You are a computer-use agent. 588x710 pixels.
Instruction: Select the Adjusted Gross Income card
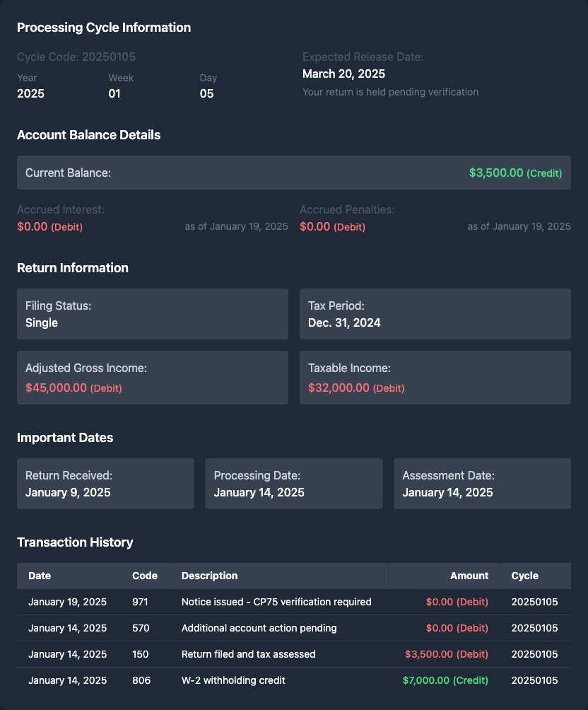pyautogui.click(x=153, y=378)
